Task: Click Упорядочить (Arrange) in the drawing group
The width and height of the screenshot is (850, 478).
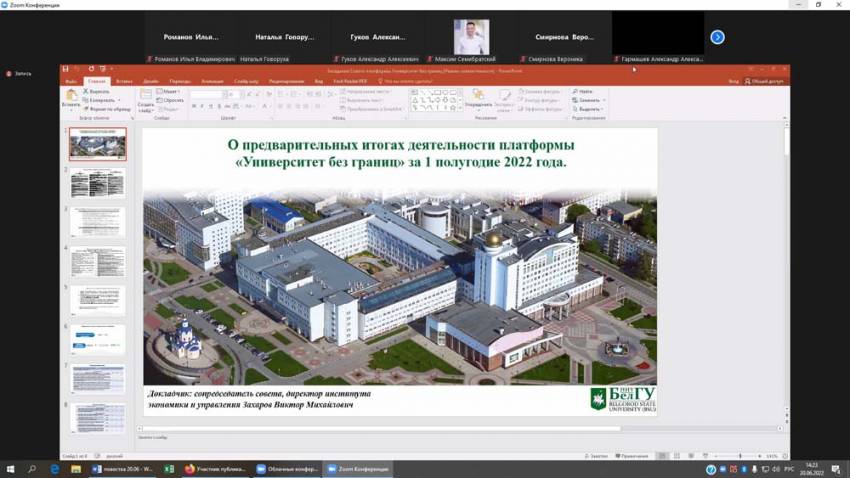Action: pos(478,99)
